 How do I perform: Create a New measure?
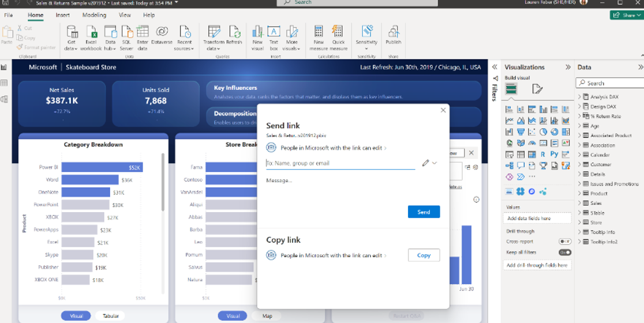pyautogui.click(x=319, y=38)
